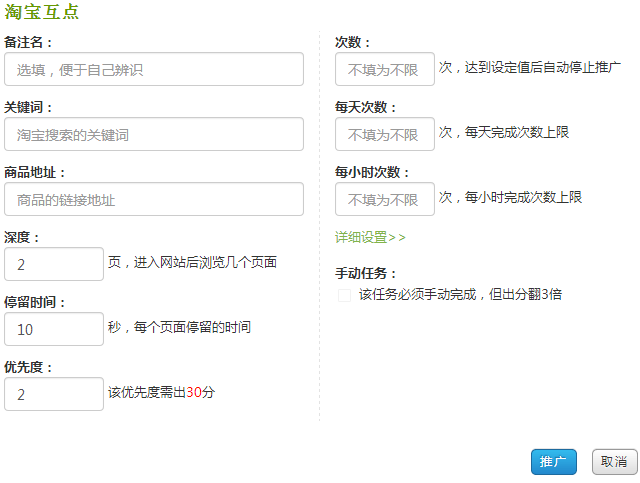Click the 停留时间 seconds field
640x483 pixels.
click(54, 329)
